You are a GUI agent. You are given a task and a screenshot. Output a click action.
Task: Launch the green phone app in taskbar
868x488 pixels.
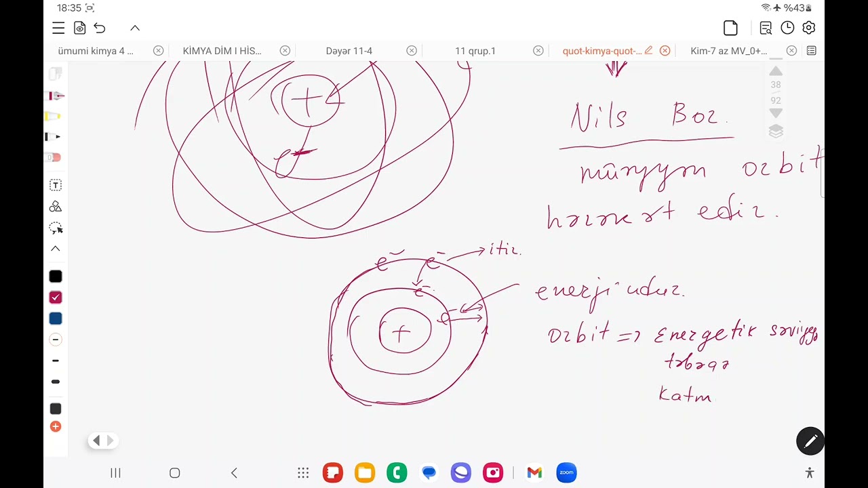(x=397, y=472)
